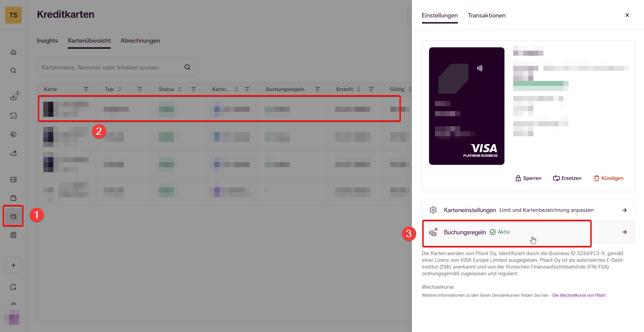Open the Home icon in sidebar
644x332 pixels.
click(x=13, y=52)
